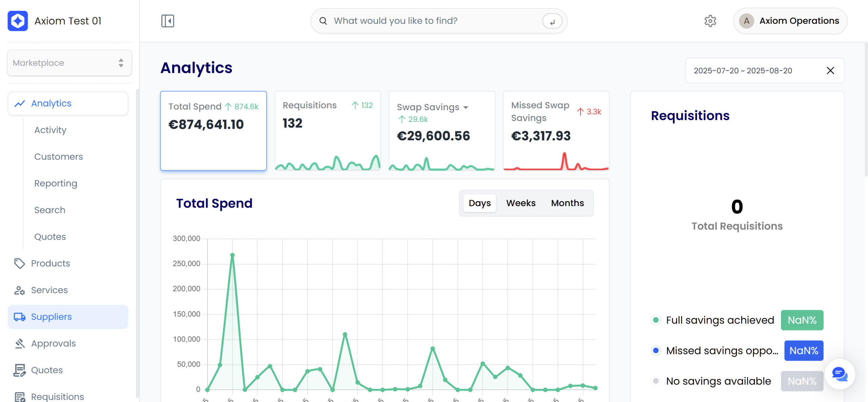Viewport: 868px width, 402px height.
Task: Click the green NaN% savings badge
Action: click(802, 320)
